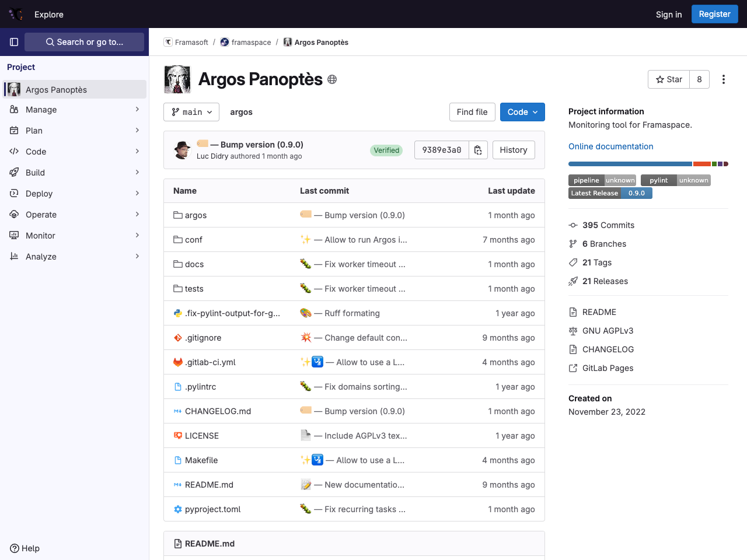The width and height of the screenshot is (747, 560).
Task: Open the project actions kebab menu
Action: click(x=724, y=79)
